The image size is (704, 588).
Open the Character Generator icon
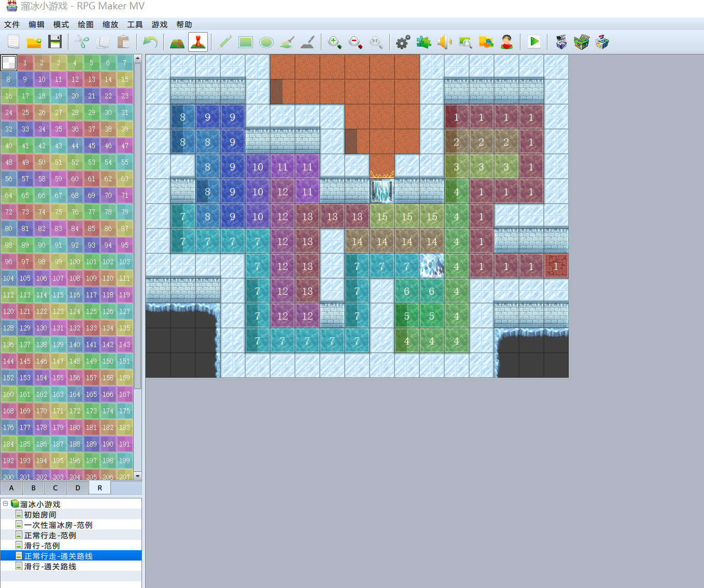click(507, 42)
